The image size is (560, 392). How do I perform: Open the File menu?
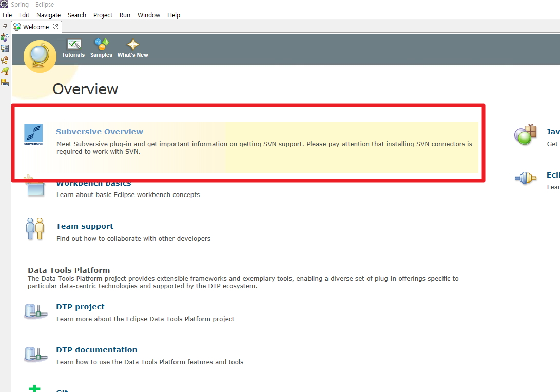[x=7, y=15]
